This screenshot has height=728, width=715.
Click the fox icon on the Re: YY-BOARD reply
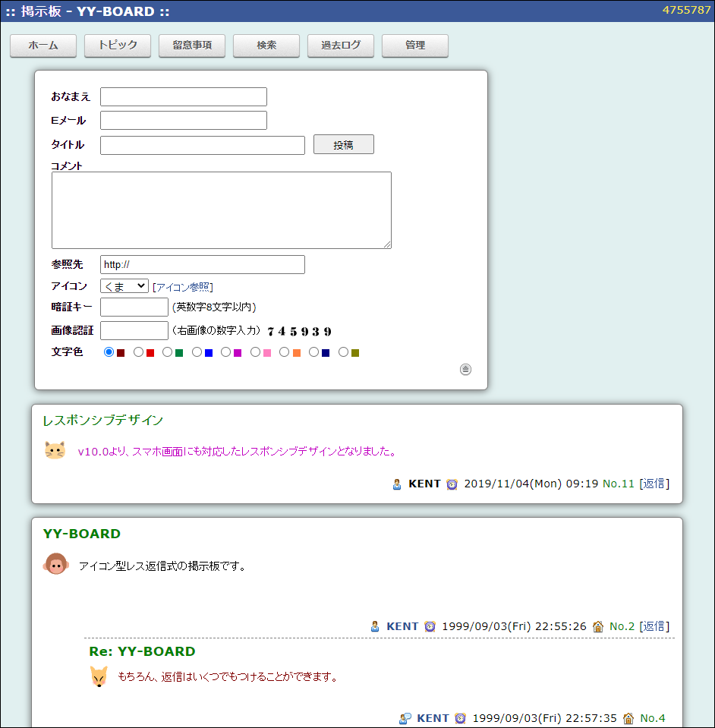point(98,676)
